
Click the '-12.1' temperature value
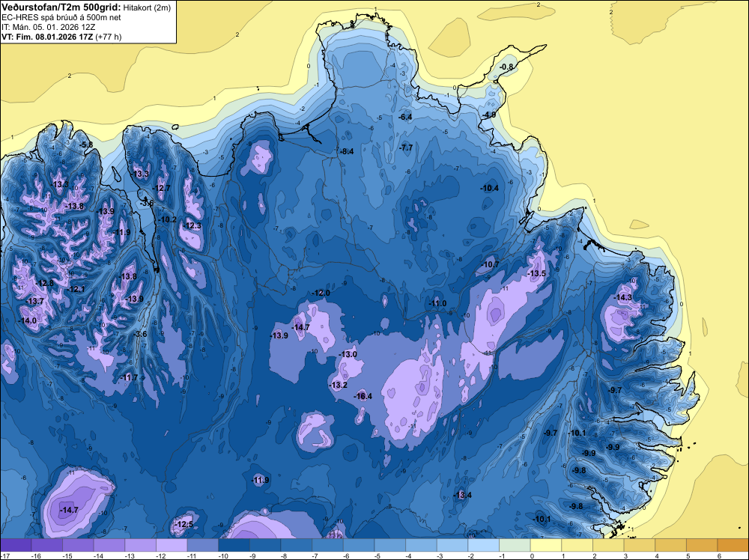pos(76,289)
